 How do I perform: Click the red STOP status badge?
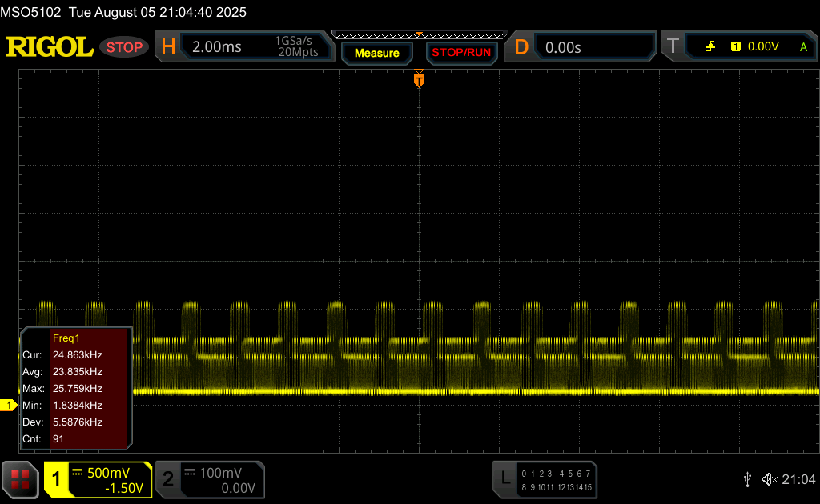124,47
